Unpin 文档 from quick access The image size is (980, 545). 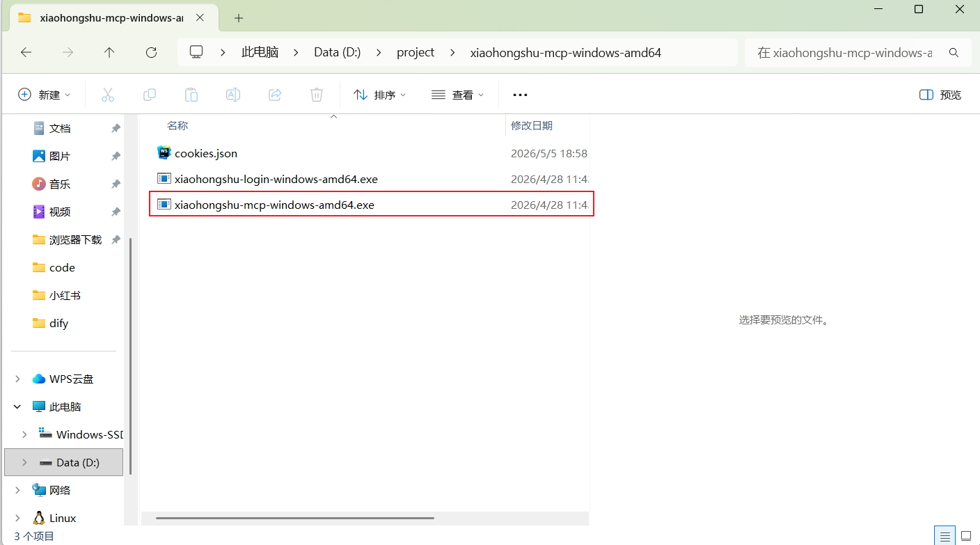click(x=116, y=129)
